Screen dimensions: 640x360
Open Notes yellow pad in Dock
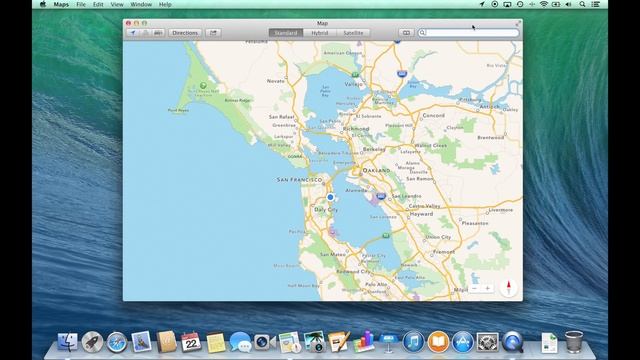(x=216, y=342)
